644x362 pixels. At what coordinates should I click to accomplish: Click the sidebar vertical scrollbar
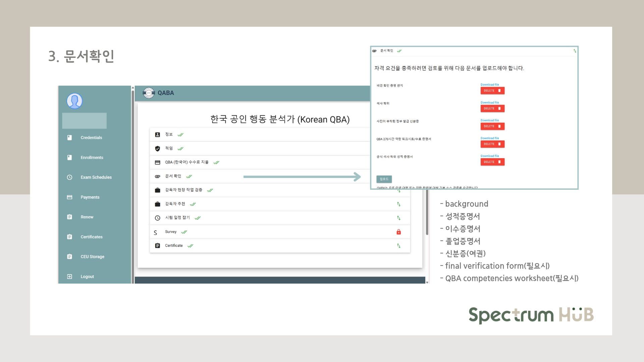tap(133, 188)
